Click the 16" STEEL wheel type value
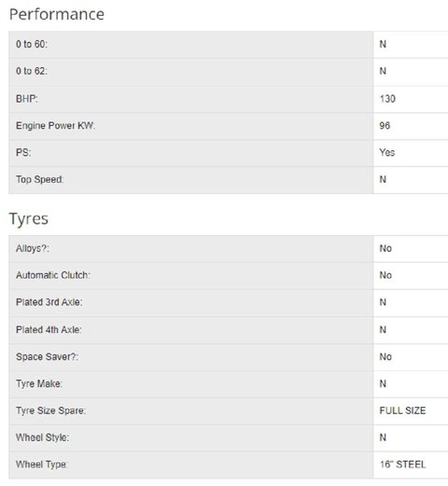The width and height of the screenshot is (448, 486). click(x=402, y=465)
